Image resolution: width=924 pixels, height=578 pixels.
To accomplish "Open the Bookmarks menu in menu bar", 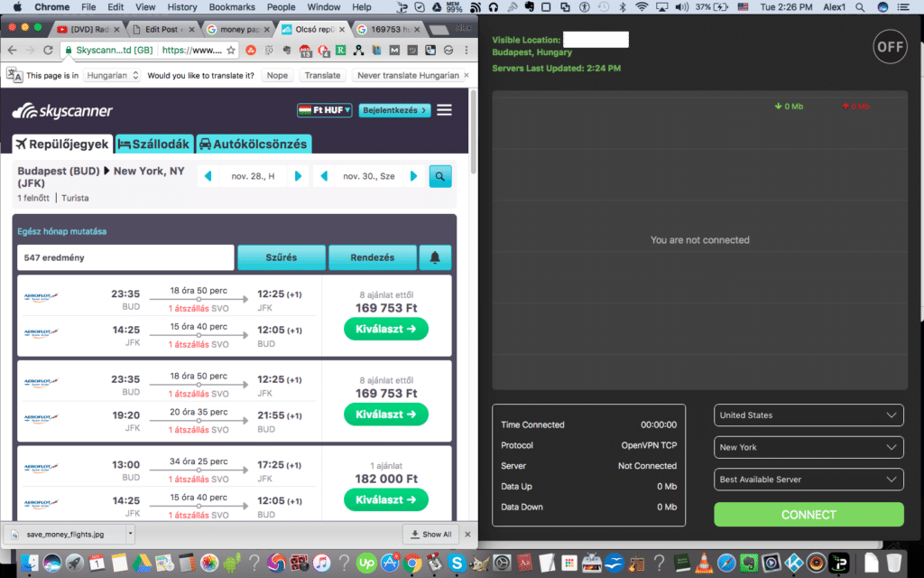I will [x=232, y=6].
